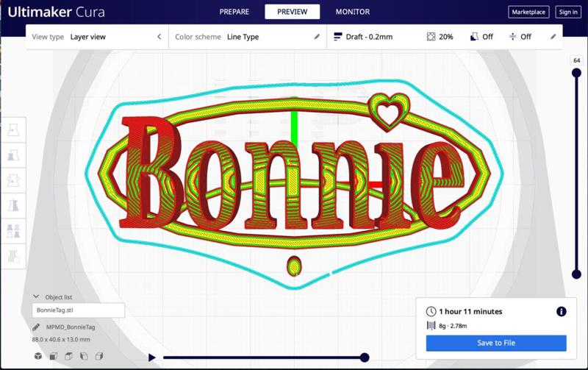The width and height of the screenshot is (588, 370).
Task: Open the Support Blocker tool
Action: coord(13,256)
